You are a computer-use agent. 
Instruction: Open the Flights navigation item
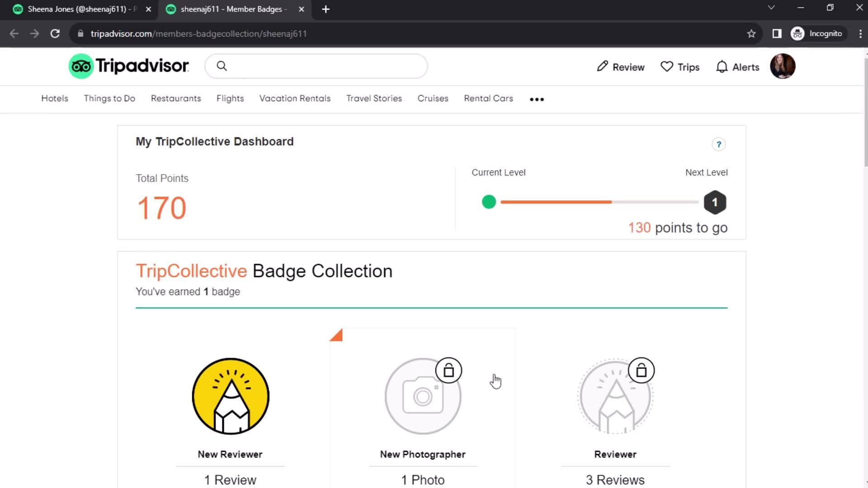point(230,99)
